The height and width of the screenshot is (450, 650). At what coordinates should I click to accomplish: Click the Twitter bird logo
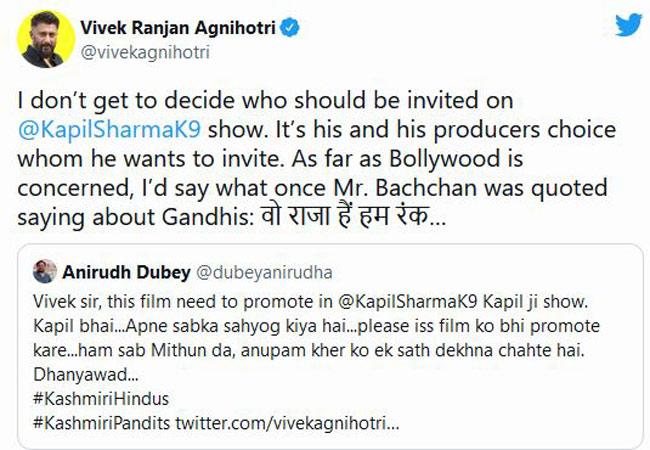point(627,26)
